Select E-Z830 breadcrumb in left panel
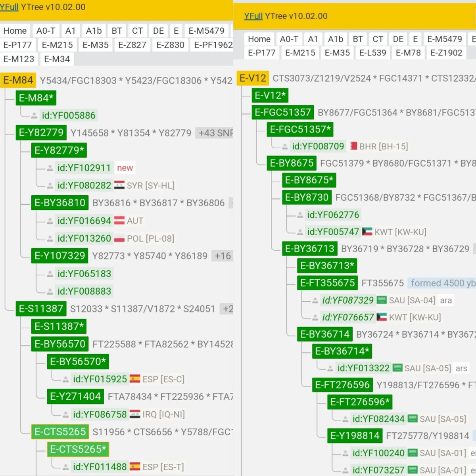The width and height of the screenshot is (476, 476). 170,45
